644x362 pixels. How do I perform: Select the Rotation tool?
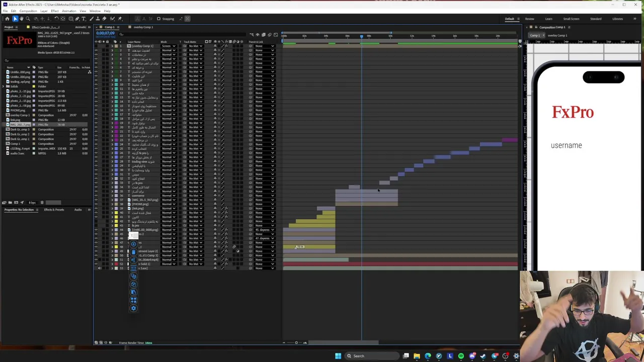tap(56, 19)
